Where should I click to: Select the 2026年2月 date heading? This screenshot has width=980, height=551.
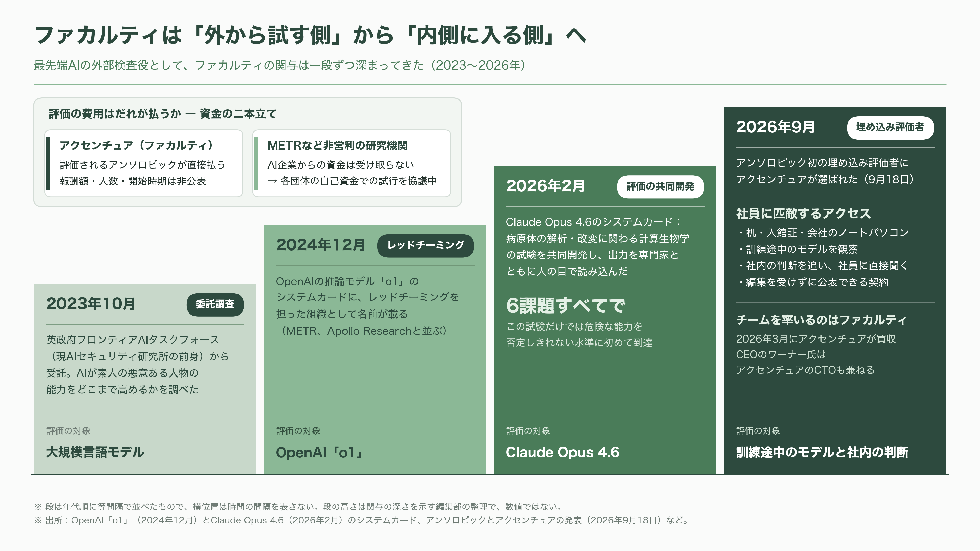pos(545,186)
